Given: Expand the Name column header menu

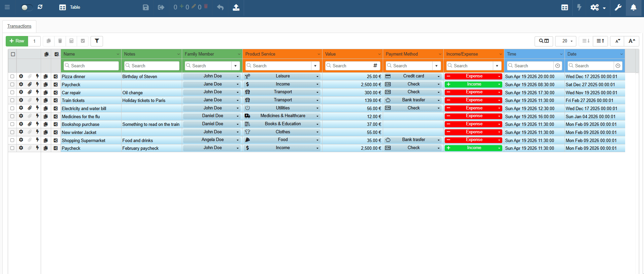Looking at the screenshot, I should 118,54.
